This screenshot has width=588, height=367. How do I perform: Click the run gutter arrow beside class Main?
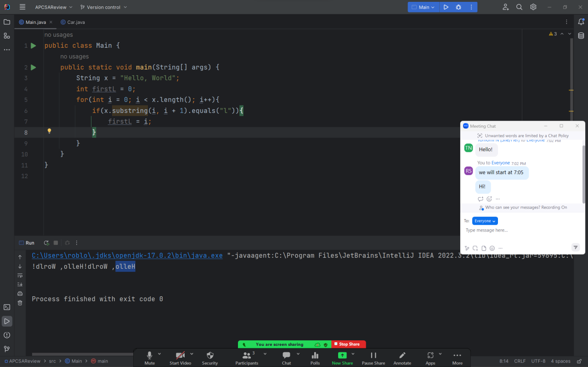click(34, 45)
